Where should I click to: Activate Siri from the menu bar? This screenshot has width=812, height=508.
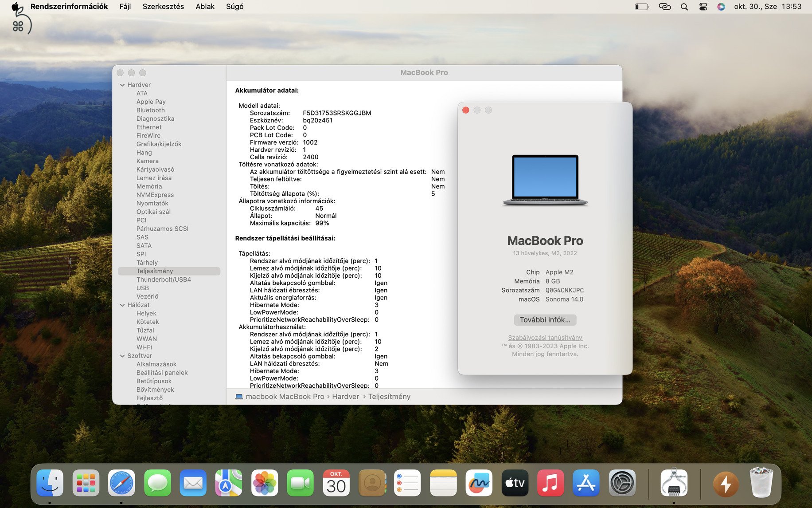click(721, 7)
